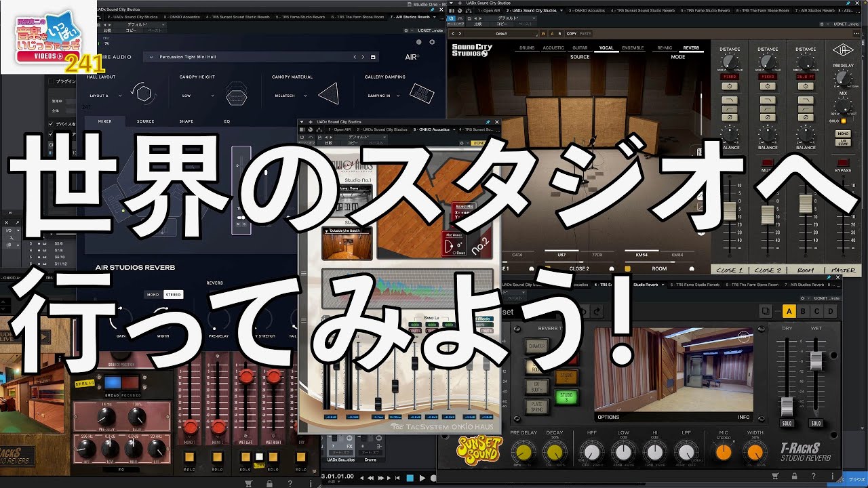Go to next preset in Sound City Studios
This screenshot has width=868, height=488.
[461, 33]
